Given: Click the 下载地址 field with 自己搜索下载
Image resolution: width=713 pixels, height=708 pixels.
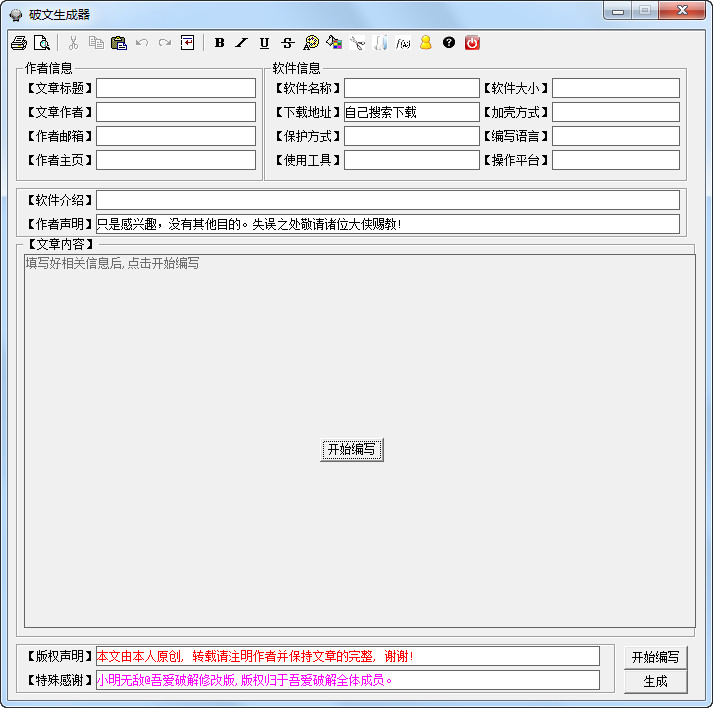Looking at the screenshot, I should [x=412, y=112].
